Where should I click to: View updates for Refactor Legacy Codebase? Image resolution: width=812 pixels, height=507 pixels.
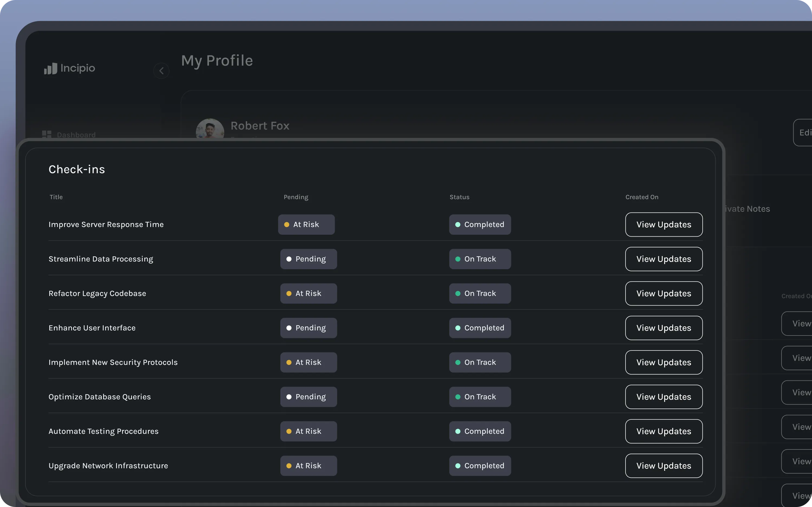663,293
